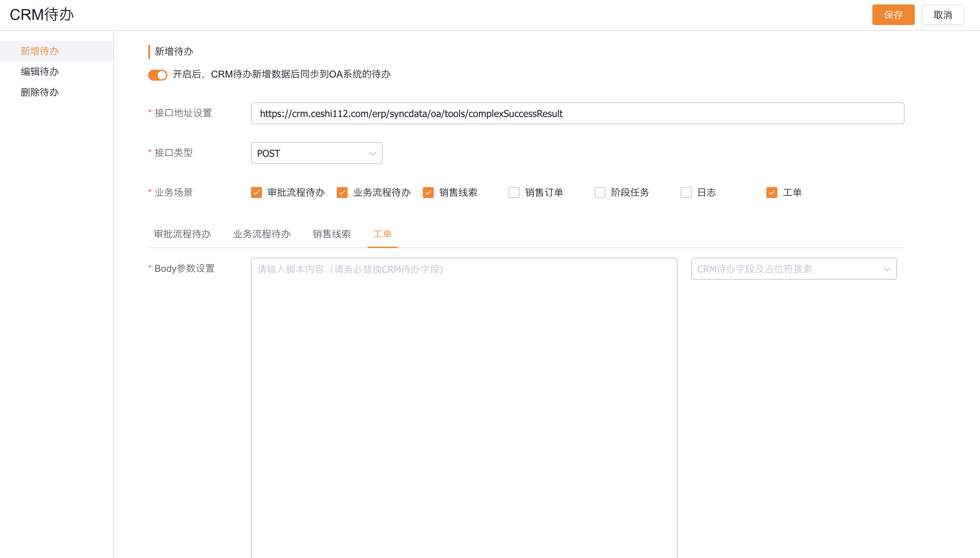Switch to the 审批流程待办 tab
This screenshot has height=558, width=980.
point(182,234)
